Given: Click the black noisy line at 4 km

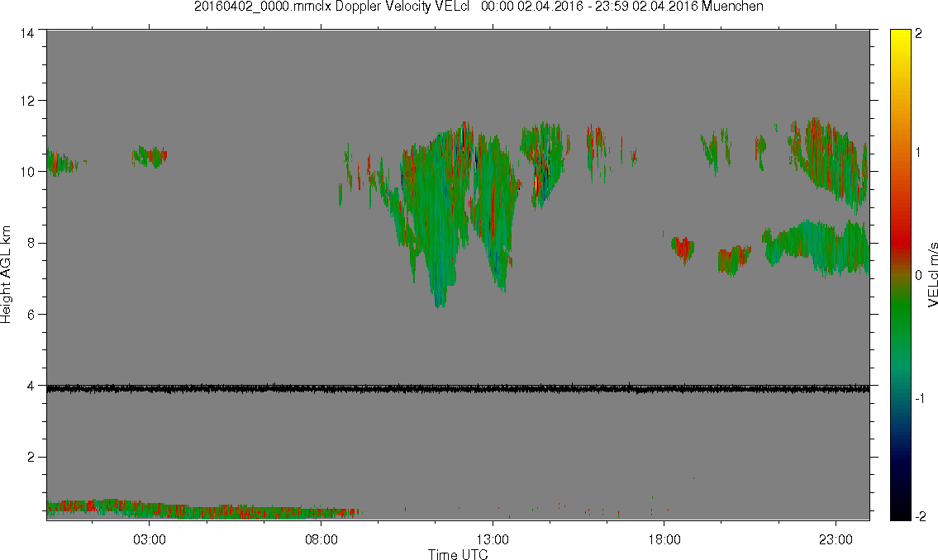Looking at the screenshot, I should (458, 388).
